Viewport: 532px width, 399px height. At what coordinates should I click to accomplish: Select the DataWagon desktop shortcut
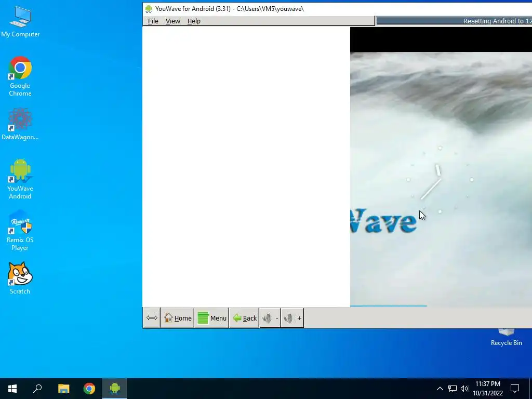(20, 124)
